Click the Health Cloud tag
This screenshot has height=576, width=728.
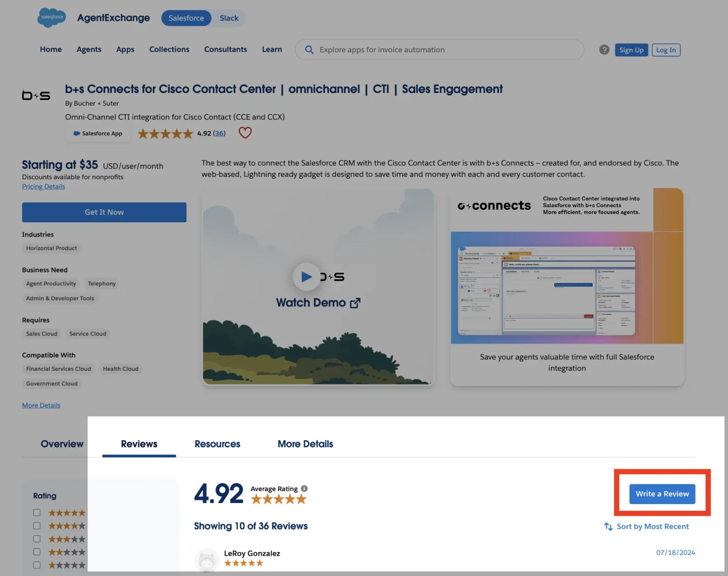121,369
